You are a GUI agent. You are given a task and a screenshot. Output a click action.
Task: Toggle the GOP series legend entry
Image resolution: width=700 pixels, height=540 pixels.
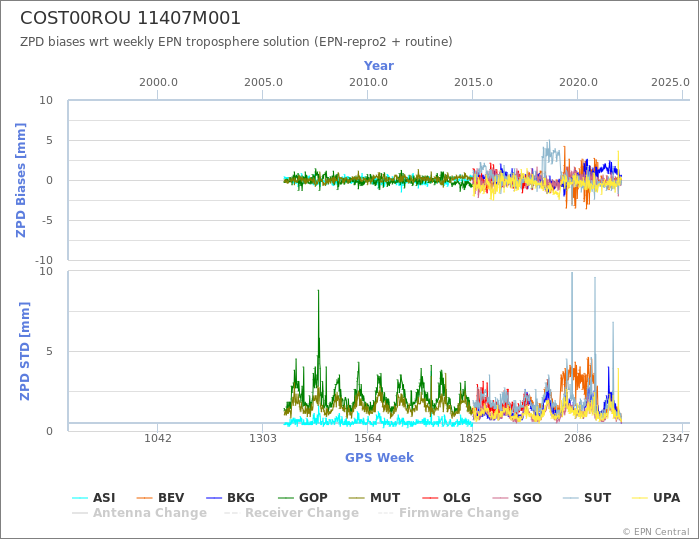[303, 498]
